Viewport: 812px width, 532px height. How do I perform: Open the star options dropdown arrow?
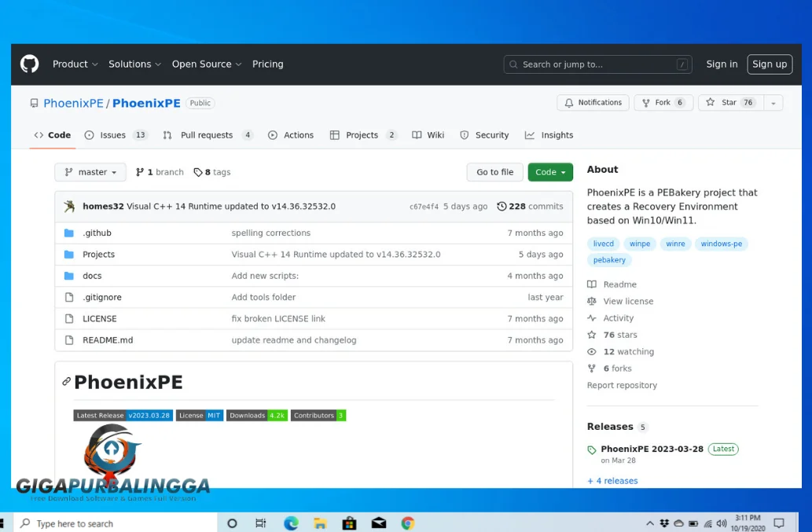(x=773, y=102)
